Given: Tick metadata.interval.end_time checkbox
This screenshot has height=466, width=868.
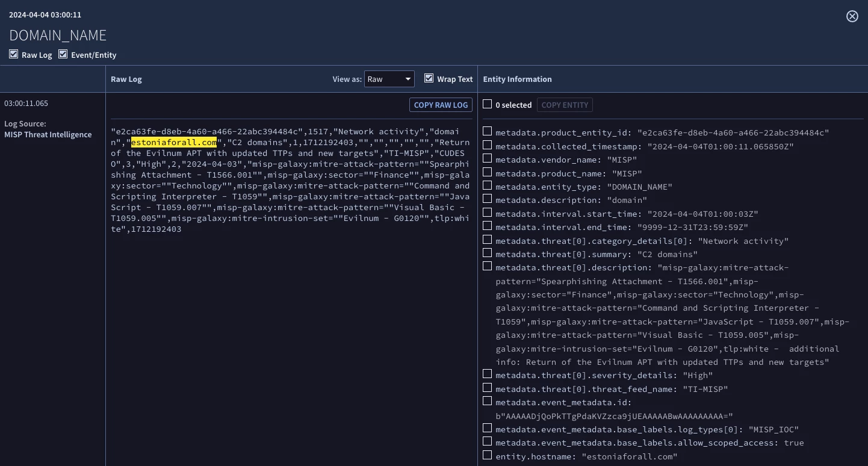Looking at the screenshot, I should [x=488, y=226].
